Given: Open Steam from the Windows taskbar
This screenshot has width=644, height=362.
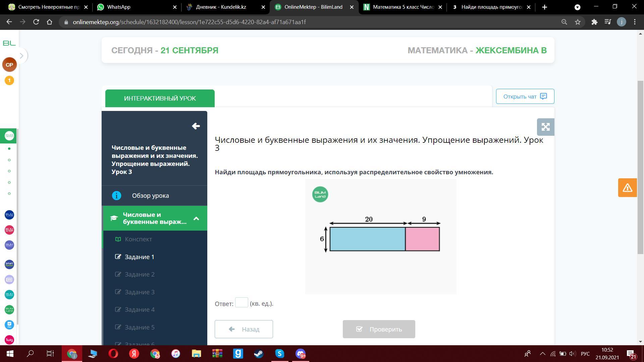Looking at the screenshot, I should tap(259, 354).
